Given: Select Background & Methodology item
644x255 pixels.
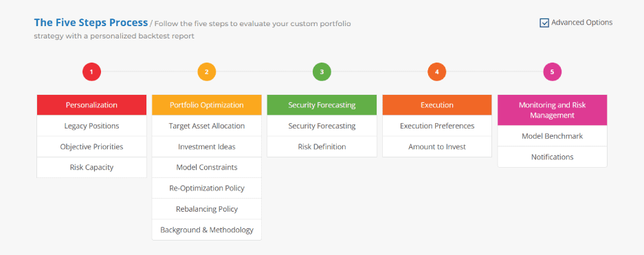Looking at the screenshot, I should (207, 230).
